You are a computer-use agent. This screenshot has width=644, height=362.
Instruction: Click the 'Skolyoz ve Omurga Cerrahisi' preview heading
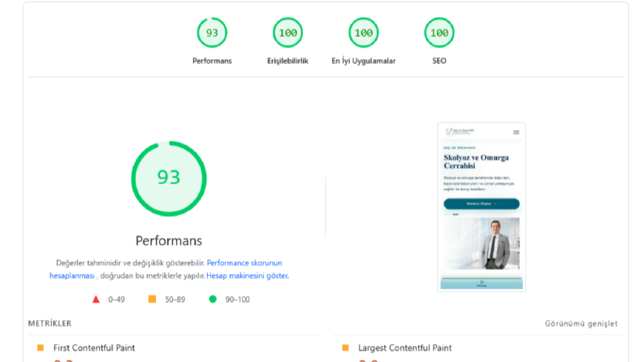pos(476,162)
